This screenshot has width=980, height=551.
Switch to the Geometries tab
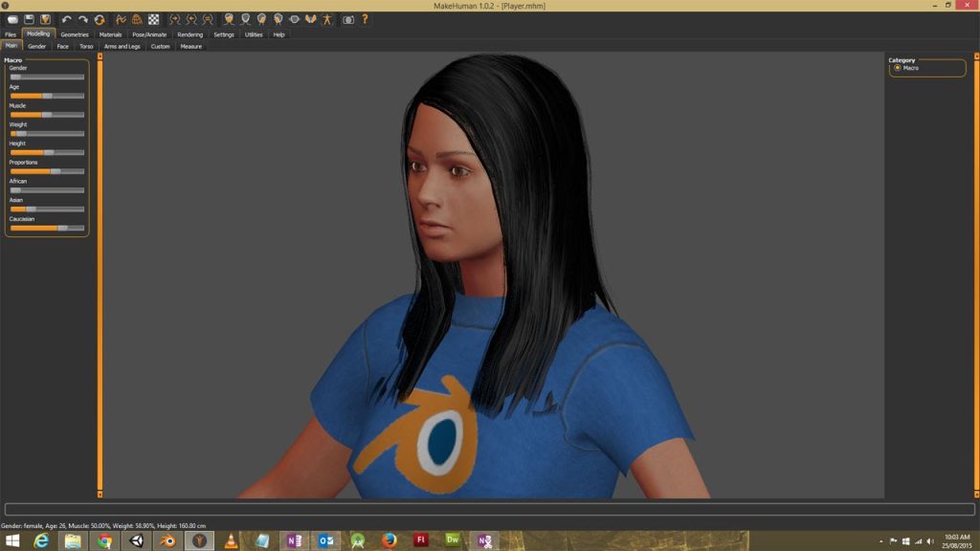pos(74,33)
